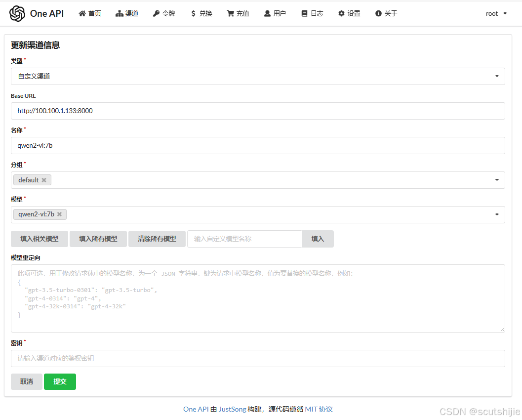522x420 pixels.
Task: Navigate to the 充值 top-up page
Action: click(x=238, y=13)
